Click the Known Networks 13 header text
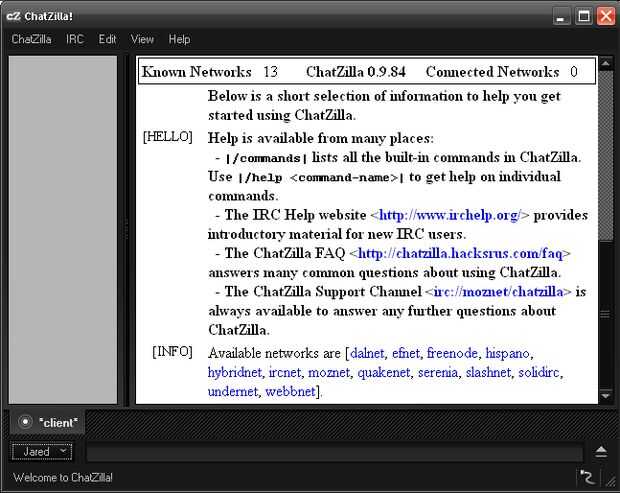620x493 pixels. pyautogui.click(x=210, y=72)
